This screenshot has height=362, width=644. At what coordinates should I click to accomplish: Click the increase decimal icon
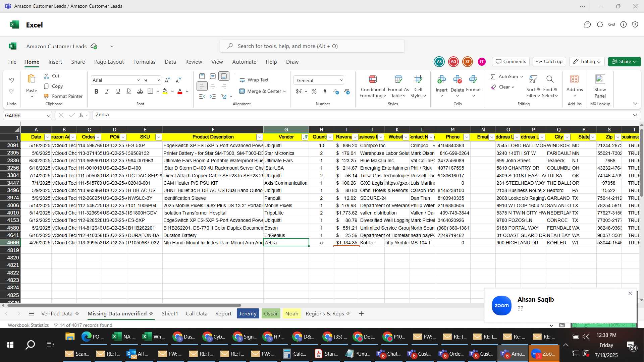336,91
